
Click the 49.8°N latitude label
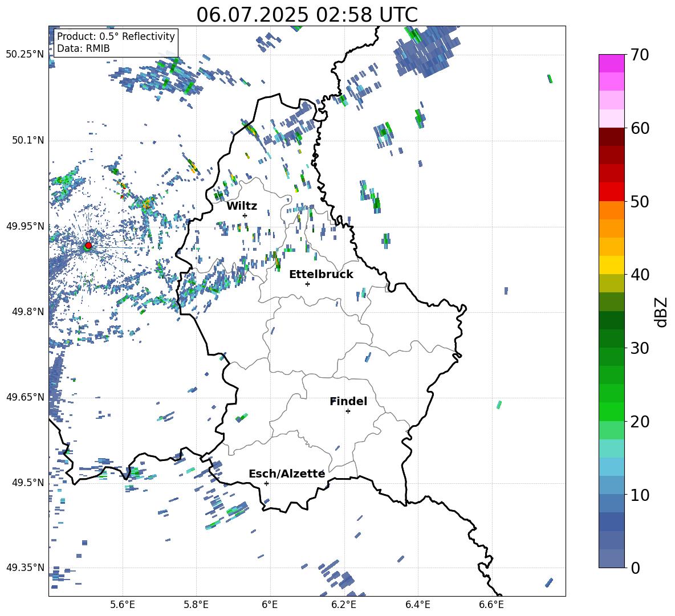click(x=28, y=311)
